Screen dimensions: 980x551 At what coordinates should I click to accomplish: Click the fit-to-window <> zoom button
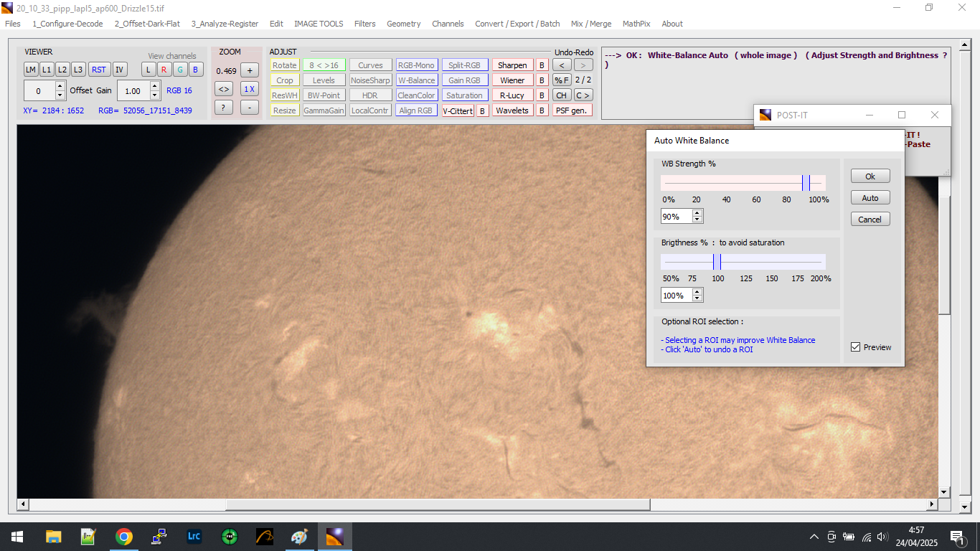224,89
